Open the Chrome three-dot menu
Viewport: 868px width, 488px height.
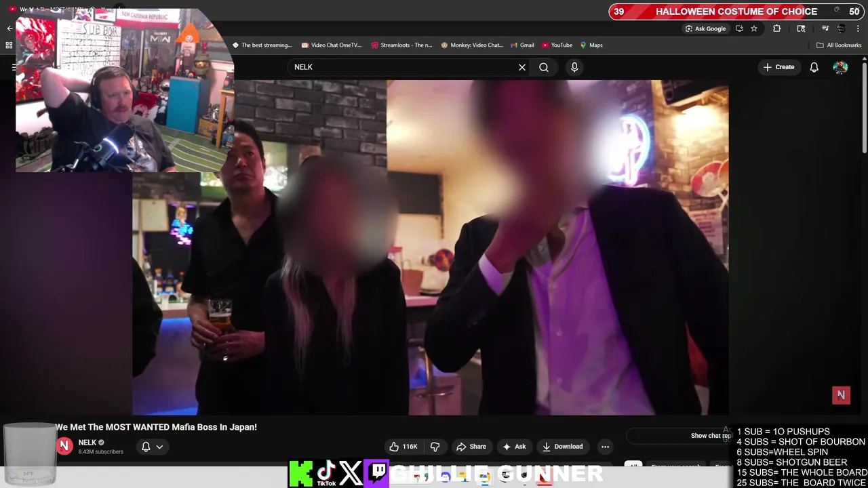(858, 28)
